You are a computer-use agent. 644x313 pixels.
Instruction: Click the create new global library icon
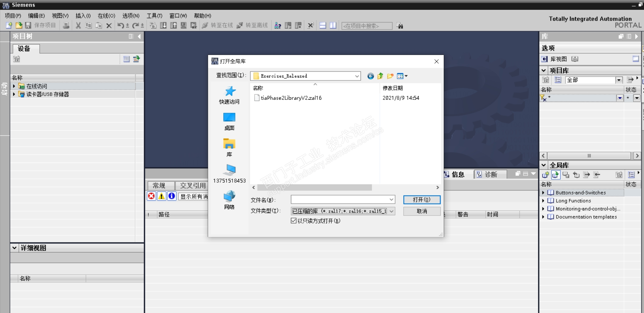click(546, 175)
